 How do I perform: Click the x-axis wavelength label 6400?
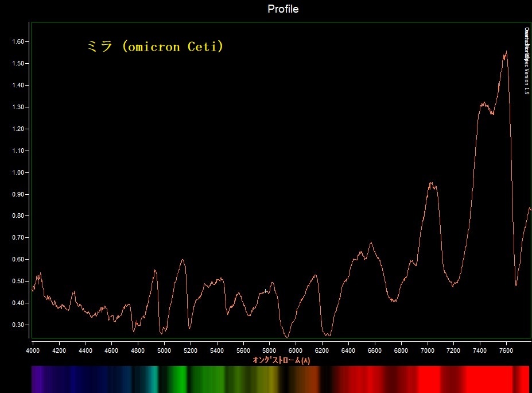(x=348, y=350)
